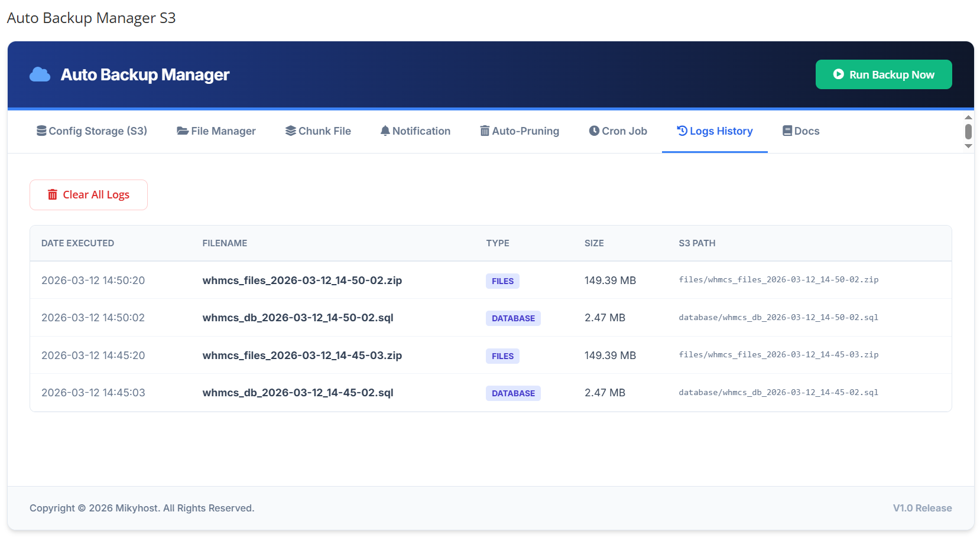Click the vertical scrollbar near the tab bar
This screenshot has width=980, height=538.
pos(968,131)
